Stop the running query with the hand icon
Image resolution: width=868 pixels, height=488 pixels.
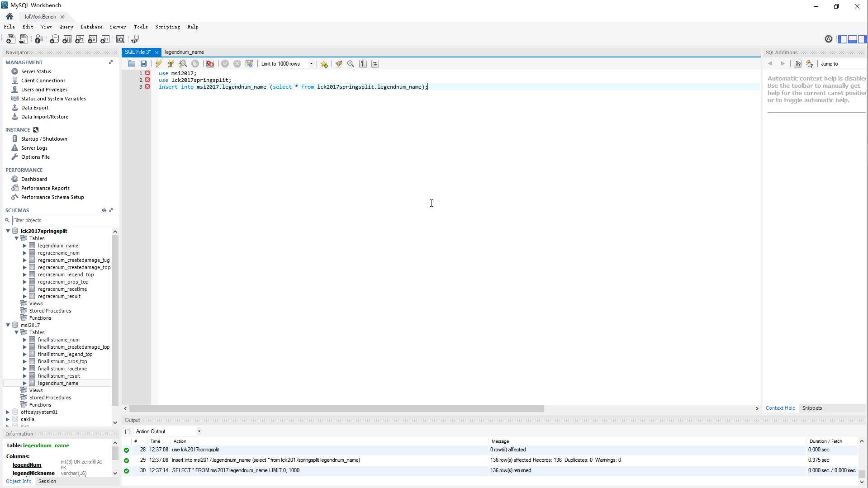click(x=195, y=64)
